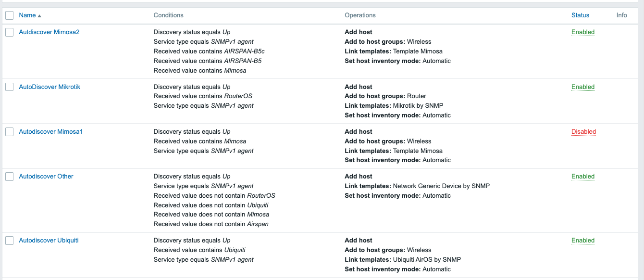Open the AutoDiscover Mikrotik action
The width and height of the screenshot is (644, 280).
click(50, 87)
